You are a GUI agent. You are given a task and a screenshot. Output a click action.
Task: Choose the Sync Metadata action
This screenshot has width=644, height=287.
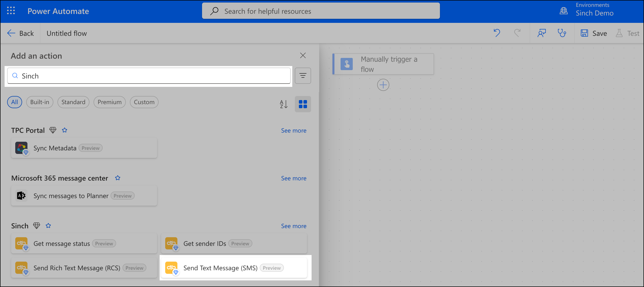tap(84, 148)
